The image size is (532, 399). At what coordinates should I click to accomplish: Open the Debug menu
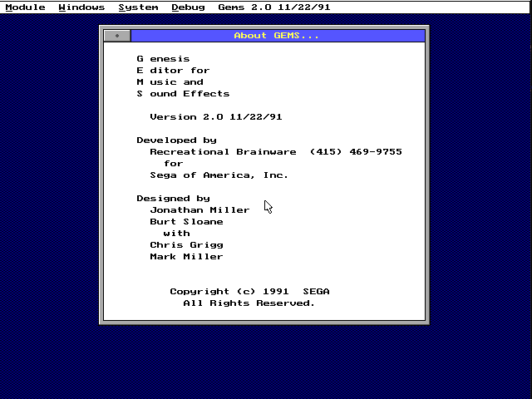point(189,7)
